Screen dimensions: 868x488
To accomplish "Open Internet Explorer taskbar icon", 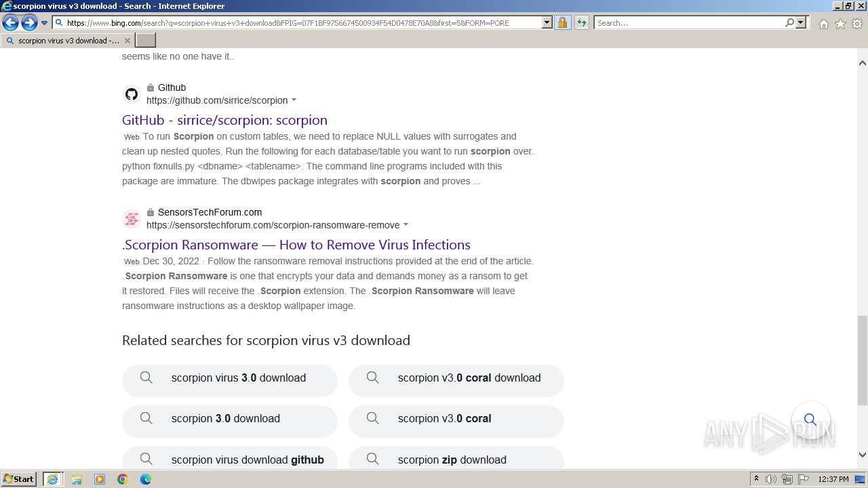I will [x=52, y=479].
